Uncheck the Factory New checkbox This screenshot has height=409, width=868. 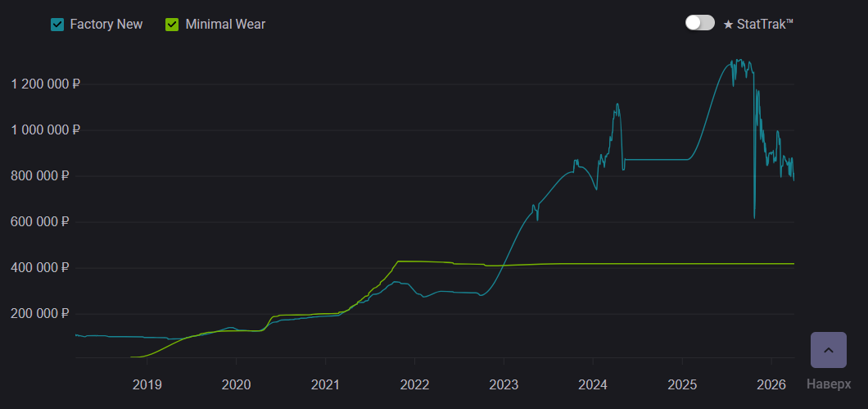click(x=57, y=25)
